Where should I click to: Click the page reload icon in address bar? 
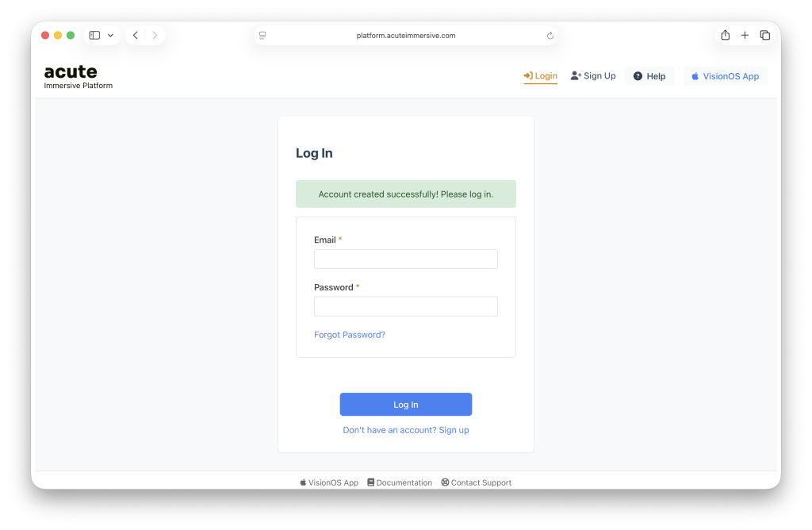tap(550, 36)
